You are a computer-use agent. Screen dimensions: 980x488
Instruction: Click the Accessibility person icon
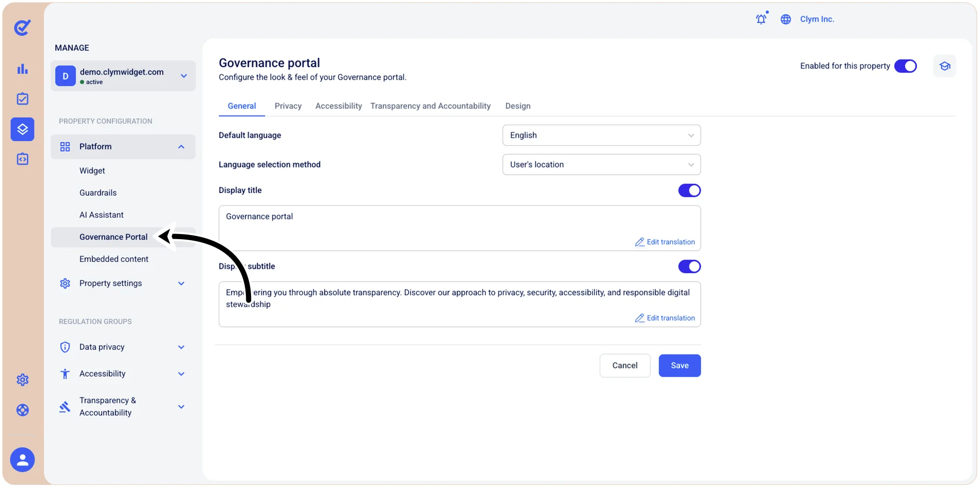(x=65, y=374)
